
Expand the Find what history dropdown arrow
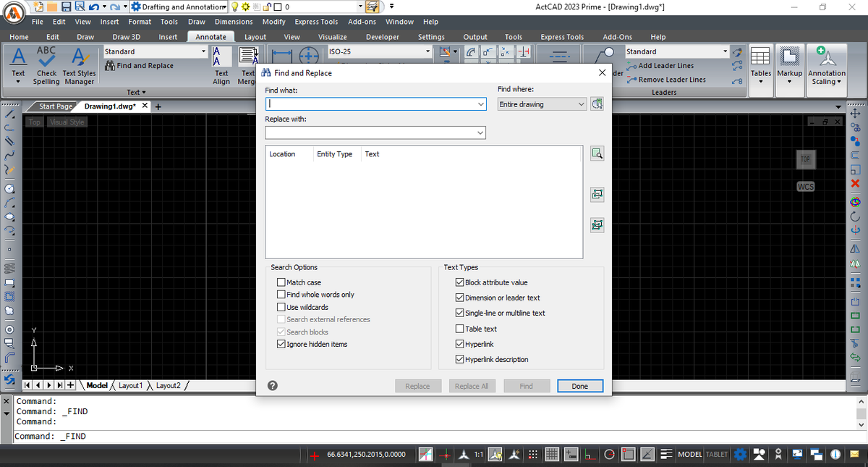pyautogui.click(x=481, y=104)
